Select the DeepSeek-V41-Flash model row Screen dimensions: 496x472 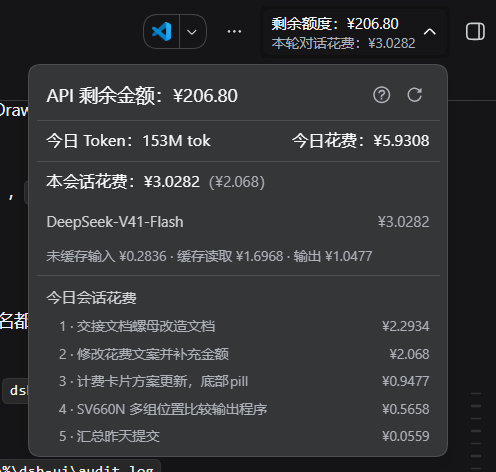tap(238, 222)
